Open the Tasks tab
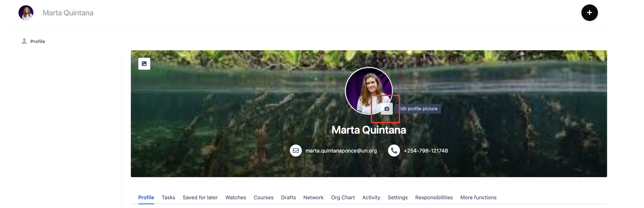Screen dimensions: 644x208 tap(168, 198)
